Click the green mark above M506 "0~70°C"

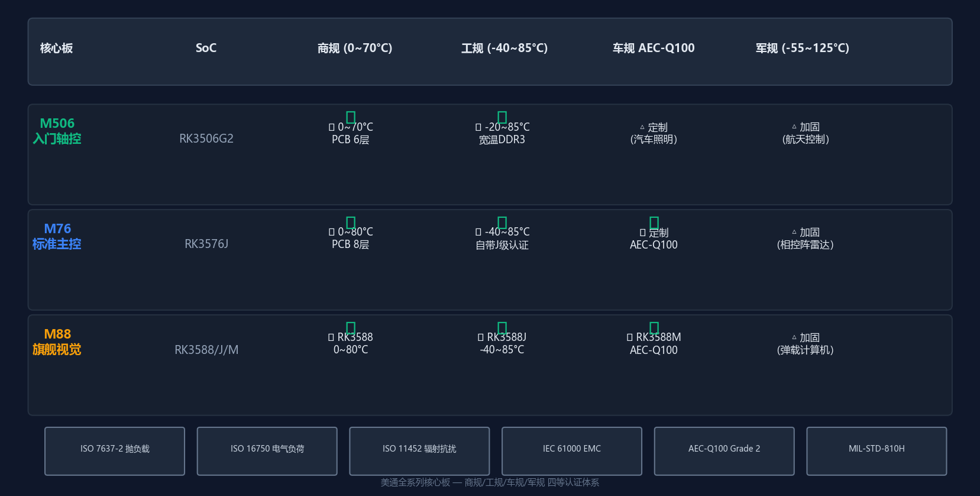(x=351, y=117)
